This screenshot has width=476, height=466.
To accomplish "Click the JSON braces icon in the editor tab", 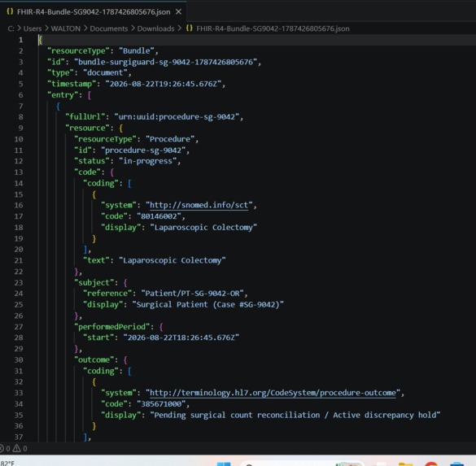I will [x=10, y=11].
